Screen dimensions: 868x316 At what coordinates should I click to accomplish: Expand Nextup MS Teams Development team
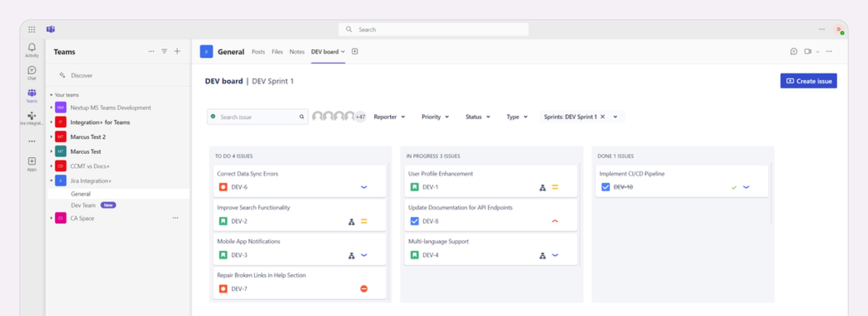pos(51,107)
